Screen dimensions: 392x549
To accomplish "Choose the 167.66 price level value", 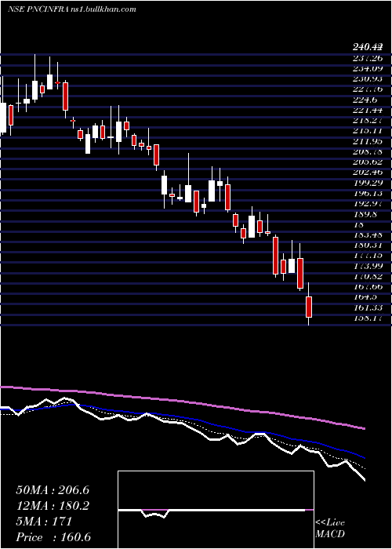I will pyautogui.click(x=367, y=287).
